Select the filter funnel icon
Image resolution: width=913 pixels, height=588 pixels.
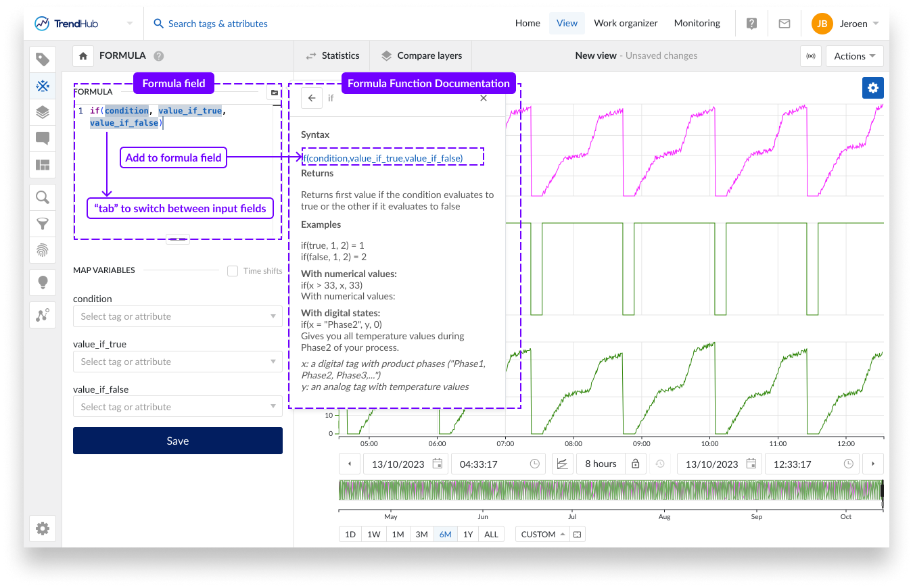coord(43,223)
